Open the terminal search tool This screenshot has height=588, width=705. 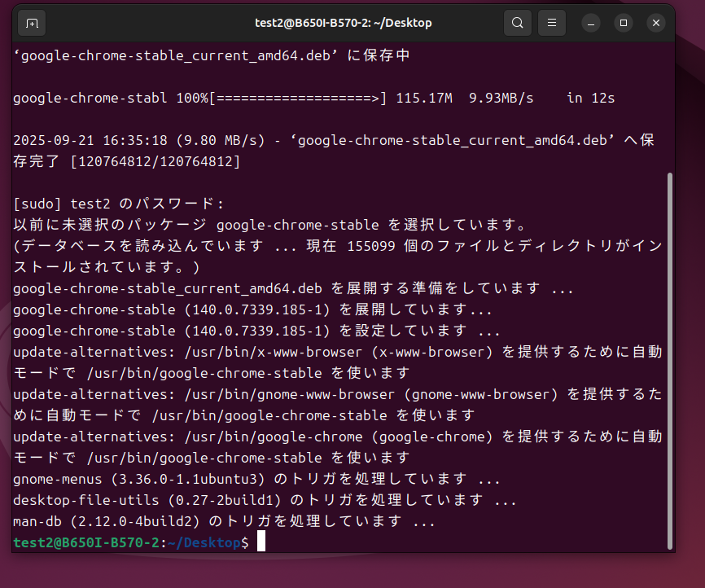coord(518,23)
